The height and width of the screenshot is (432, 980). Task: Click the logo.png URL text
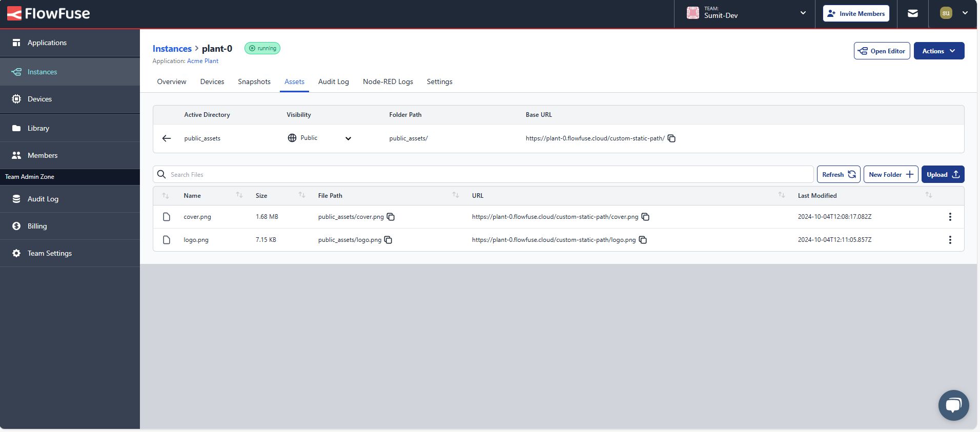554,240
